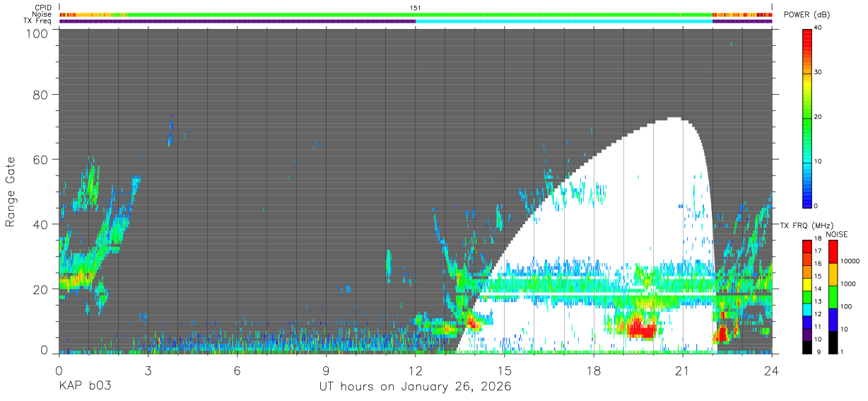Click the 13 MHz frequency legend label

click(819, 301)
